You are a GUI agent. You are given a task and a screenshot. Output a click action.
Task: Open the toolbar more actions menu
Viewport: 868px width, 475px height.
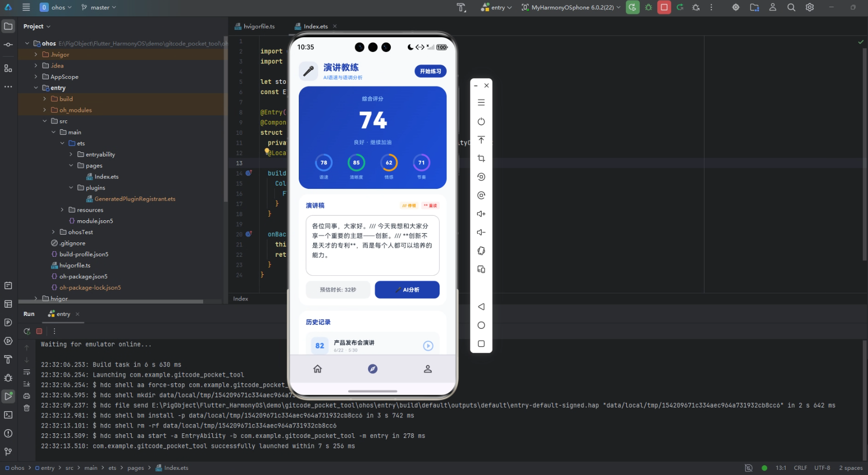[711, 7]
